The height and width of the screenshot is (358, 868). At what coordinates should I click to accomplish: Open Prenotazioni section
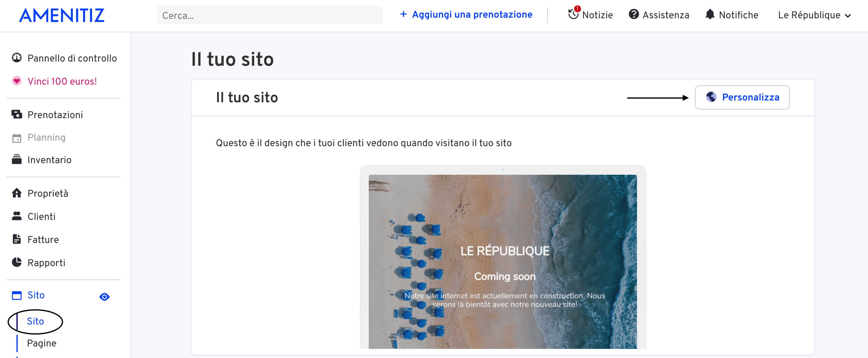click(55, 115)
